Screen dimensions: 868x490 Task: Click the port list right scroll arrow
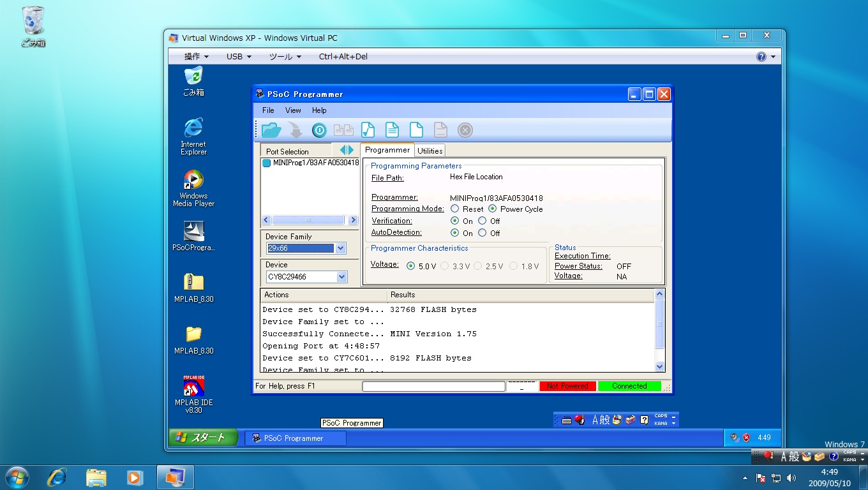[x=353, y=219]
